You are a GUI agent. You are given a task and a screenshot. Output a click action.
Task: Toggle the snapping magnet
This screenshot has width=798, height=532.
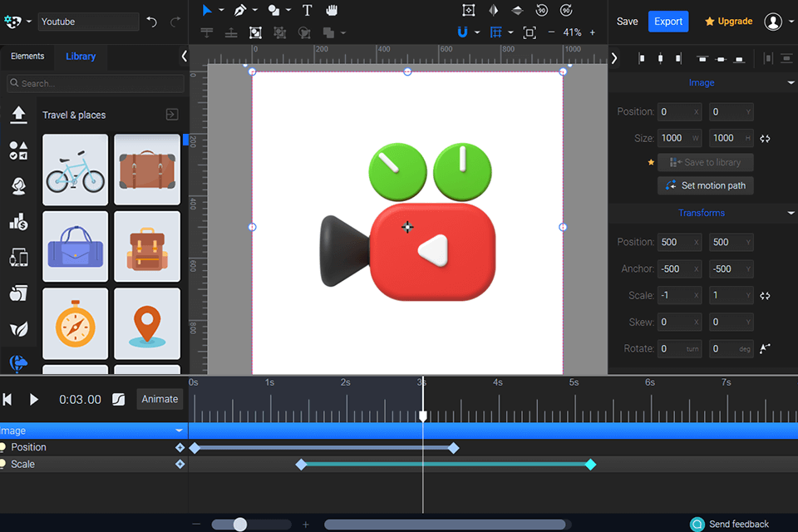[x=462, y=32]
